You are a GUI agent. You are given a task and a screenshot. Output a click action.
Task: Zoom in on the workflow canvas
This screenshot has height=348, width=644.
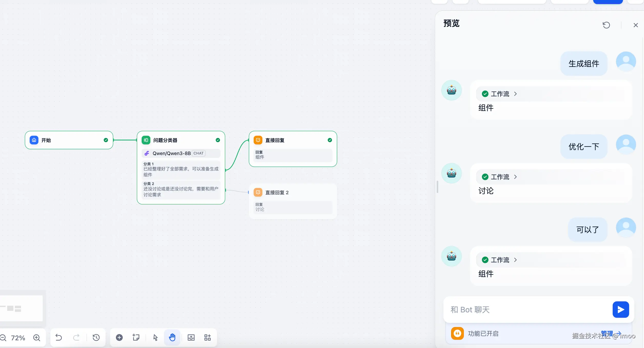click(x=37, y=338)
